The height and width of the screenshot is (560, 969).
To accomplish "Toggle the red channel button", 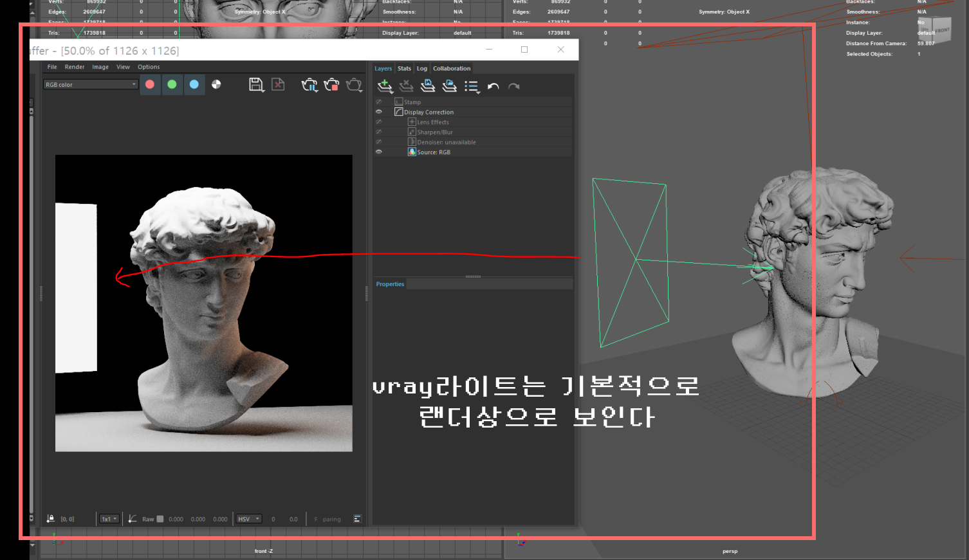I will click(150, 84).
